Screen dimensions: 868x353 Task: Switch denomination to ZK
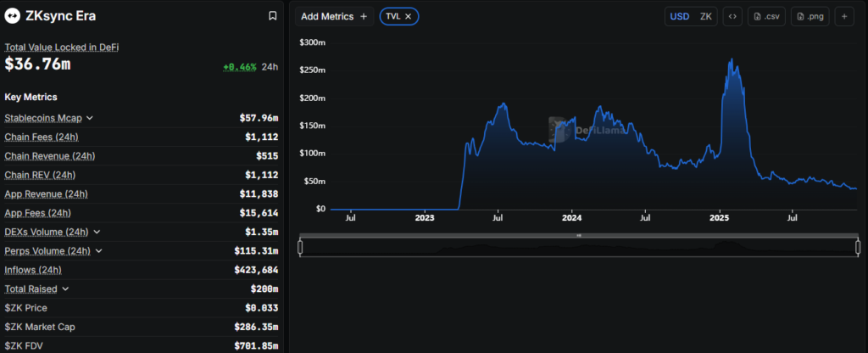705,16
